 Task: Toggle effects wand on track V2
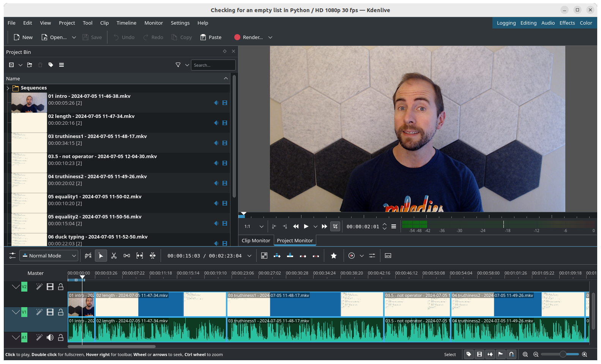(x=39, y=287)
